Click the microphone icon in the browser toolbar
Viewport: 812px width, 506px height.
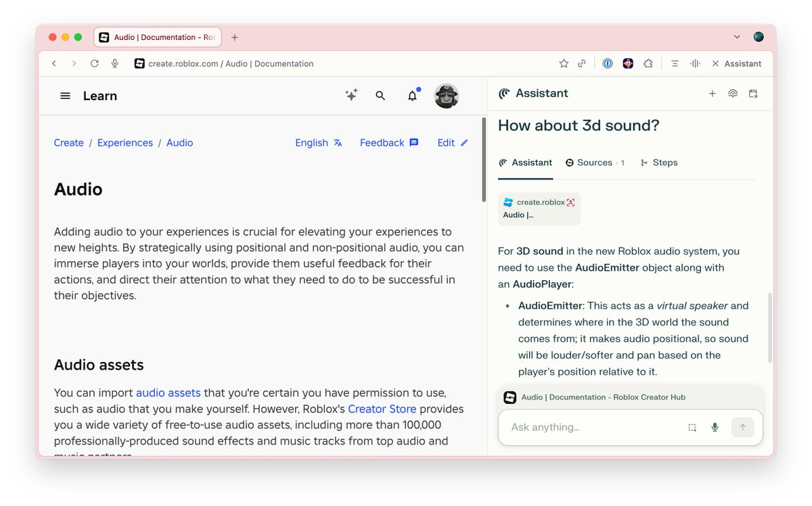point(115,64)
